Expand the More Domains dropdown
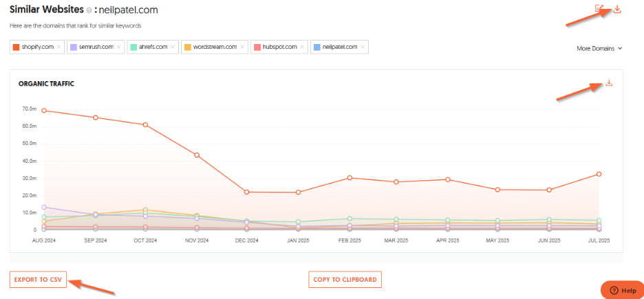The image size is (644, 299). pyautogui.click(x=599, y=48)
